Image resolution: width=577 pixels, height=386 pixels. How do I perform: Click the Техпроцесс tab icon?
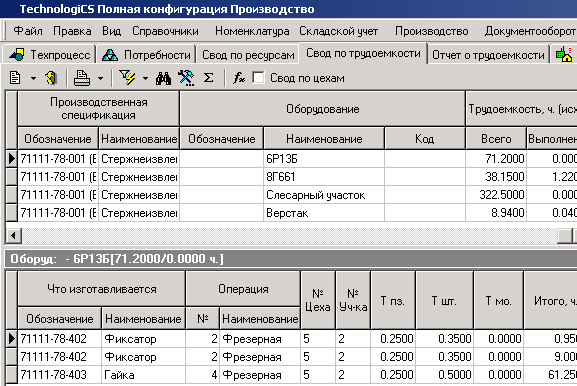coord(17,55)
